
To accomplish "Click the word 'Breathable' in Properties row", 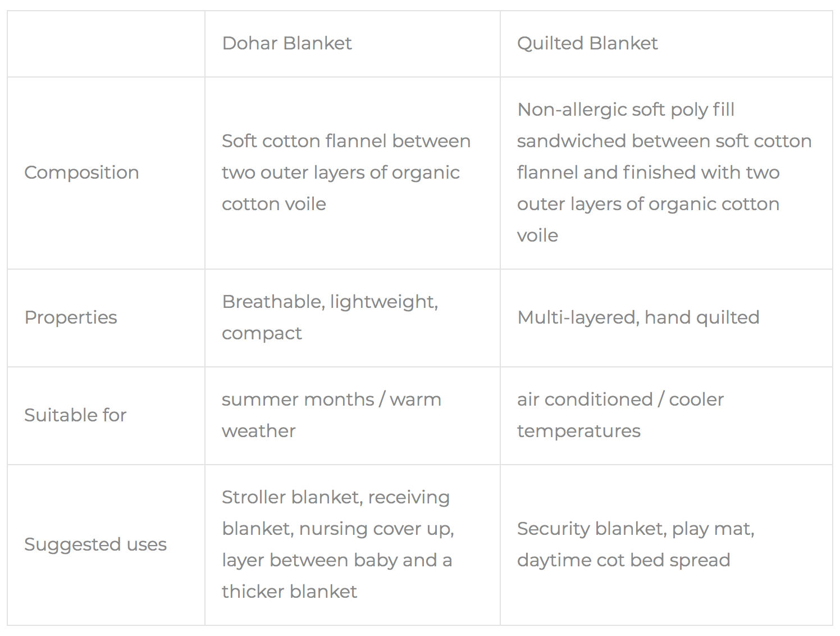I will tap(273, 302).
